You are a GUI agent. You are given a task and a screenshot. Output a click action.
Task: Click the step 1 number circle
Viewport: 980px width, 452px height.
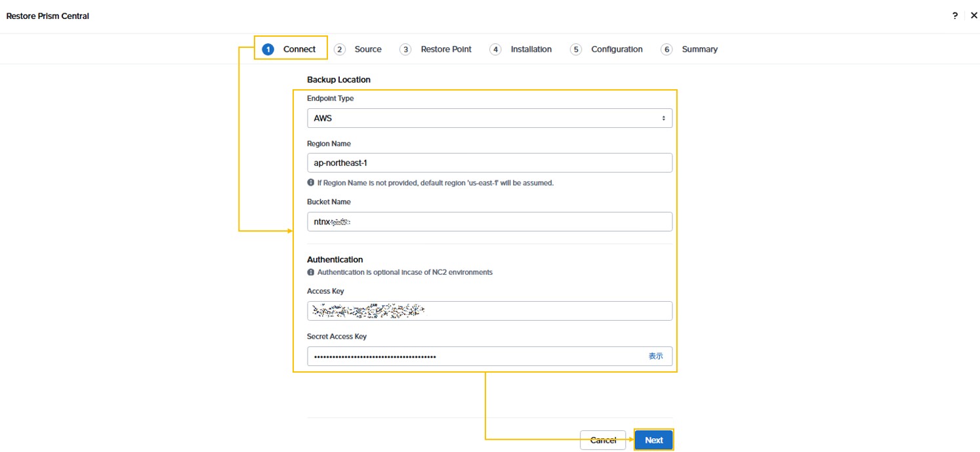click(268, 49)
